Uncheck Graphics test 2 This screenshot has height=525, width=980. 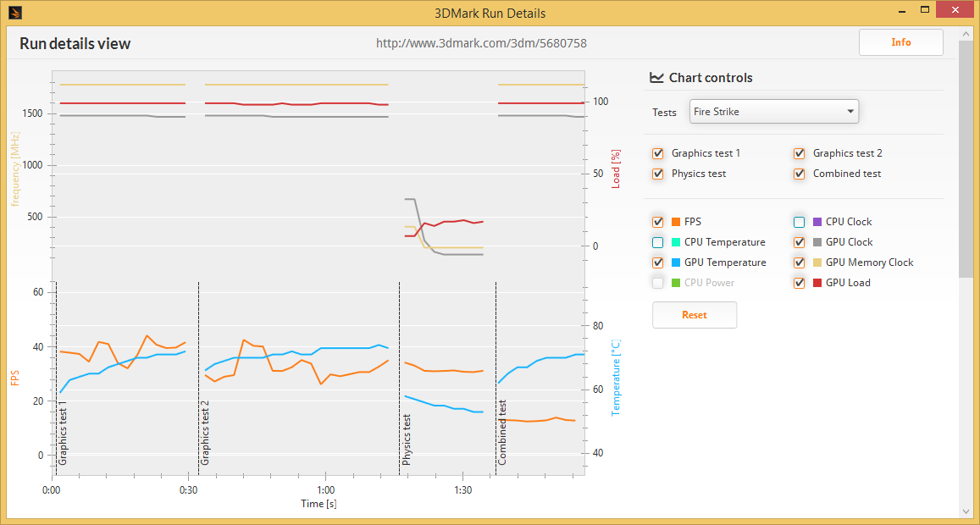click(x=799, y=153)
